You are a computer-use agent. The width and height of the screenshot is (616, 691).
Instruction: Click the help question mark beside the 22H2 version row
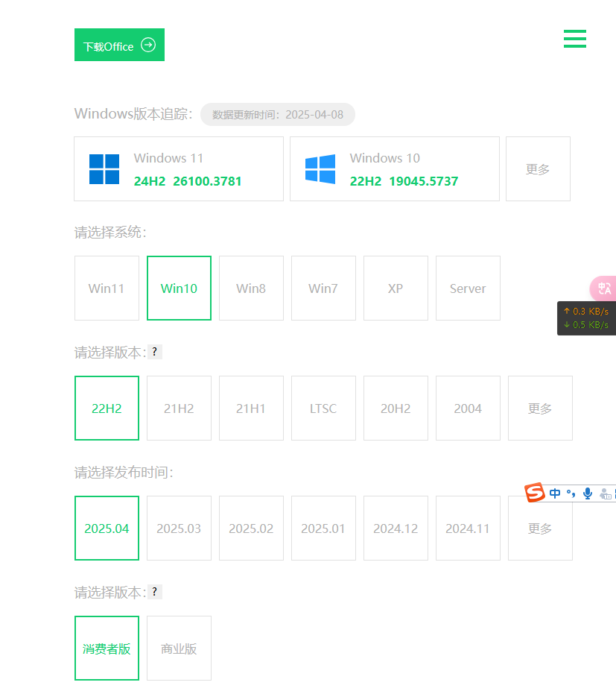point(154,352)
